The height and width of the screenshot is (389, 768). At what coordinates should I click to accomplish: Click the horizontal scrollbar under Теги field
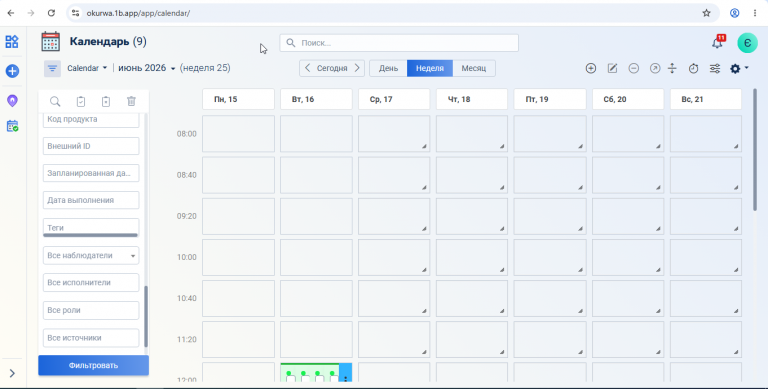[x=91, y=235]
